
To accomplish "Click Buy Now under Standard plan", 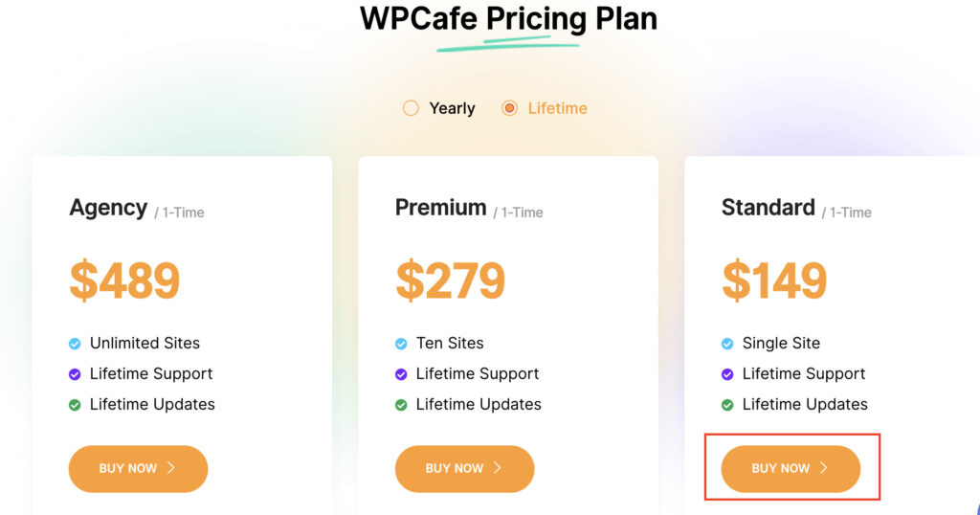I will pyautogui.click(x=791, y=468).
